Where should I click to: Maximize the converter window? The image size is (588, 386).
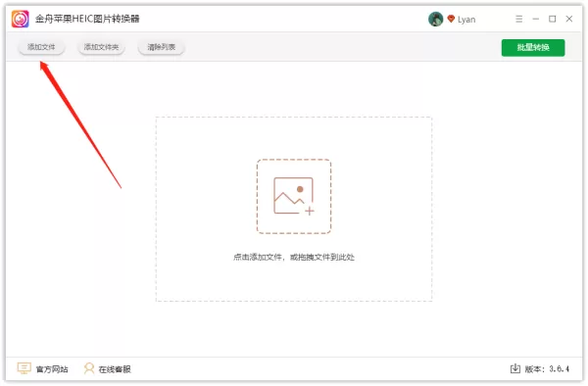coord(553,19)
